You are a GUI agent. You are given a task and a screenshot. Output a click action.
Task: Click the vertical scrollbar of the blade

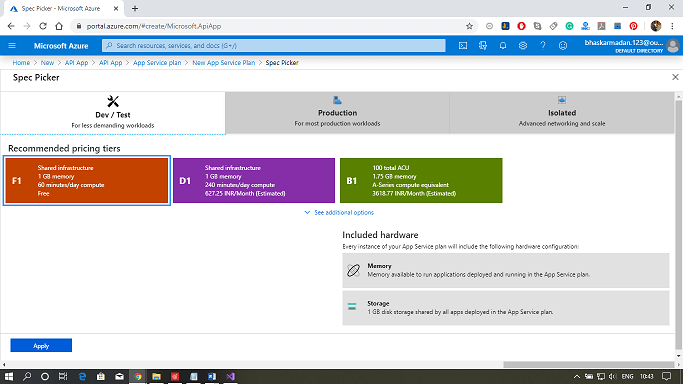click(678, 224)
